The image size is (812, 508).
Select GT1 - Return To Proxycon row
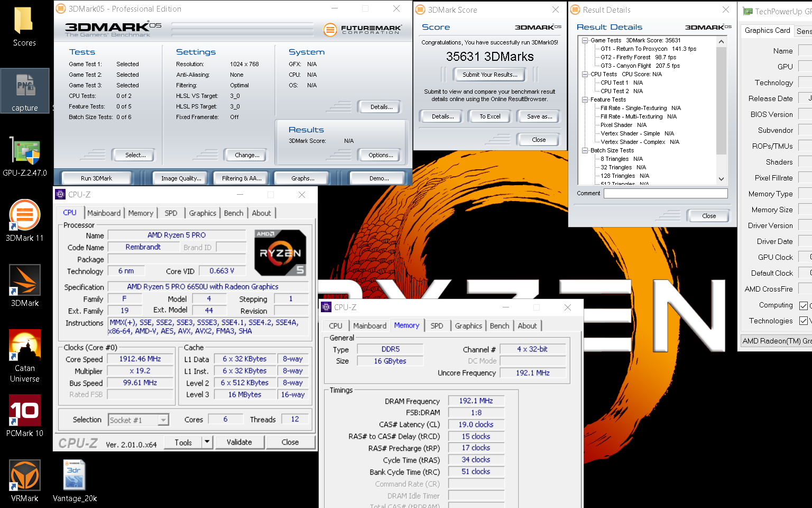(648, 49)
